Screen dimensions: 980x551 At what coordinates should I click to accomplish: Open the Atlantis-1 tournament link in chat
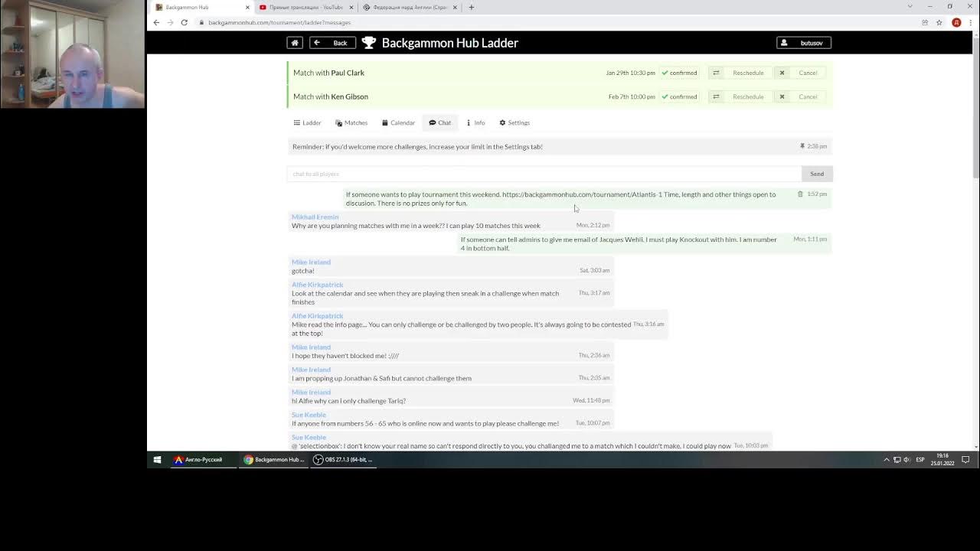582,194
